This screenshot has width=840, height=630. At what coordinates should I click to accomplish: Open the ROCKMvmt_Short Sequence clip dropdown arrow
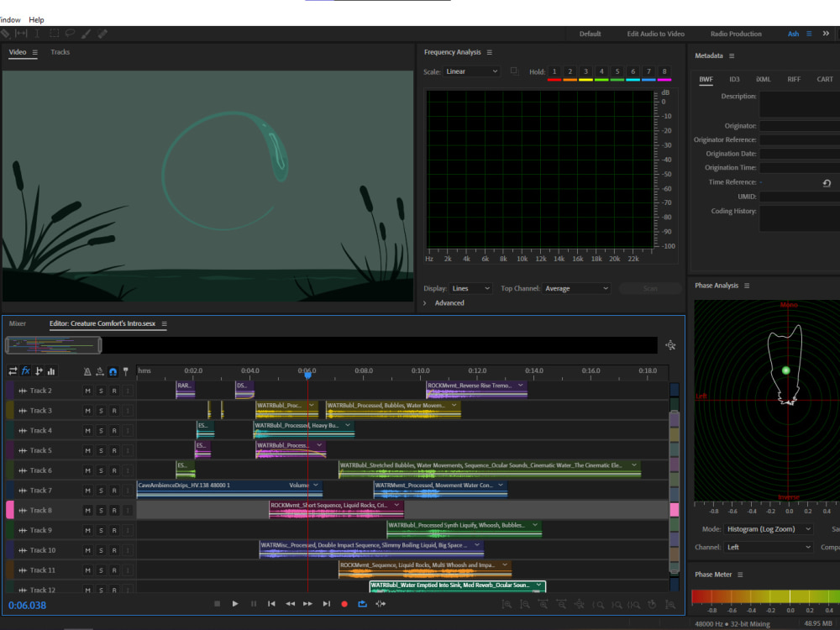click(397, 505)
